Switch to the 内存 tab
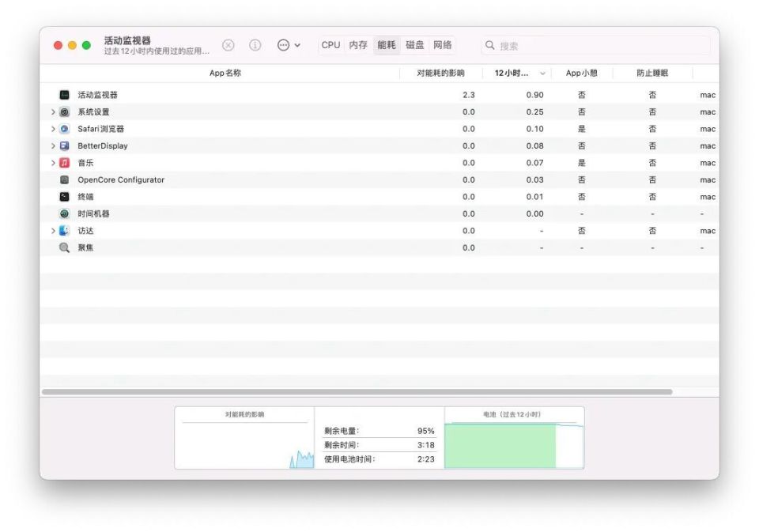Viewport: 759px width, 532px height. pos(358,45)
